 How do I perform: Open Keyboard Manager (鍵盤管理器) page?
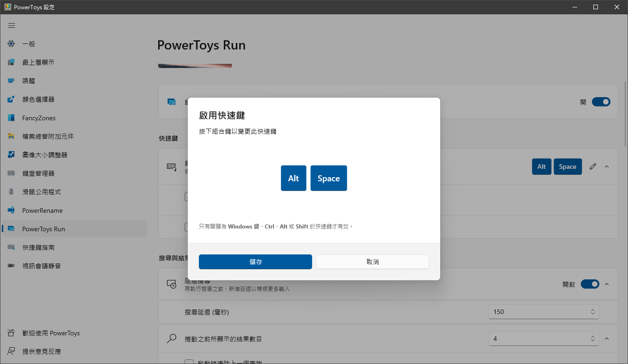tap(74, 173)
